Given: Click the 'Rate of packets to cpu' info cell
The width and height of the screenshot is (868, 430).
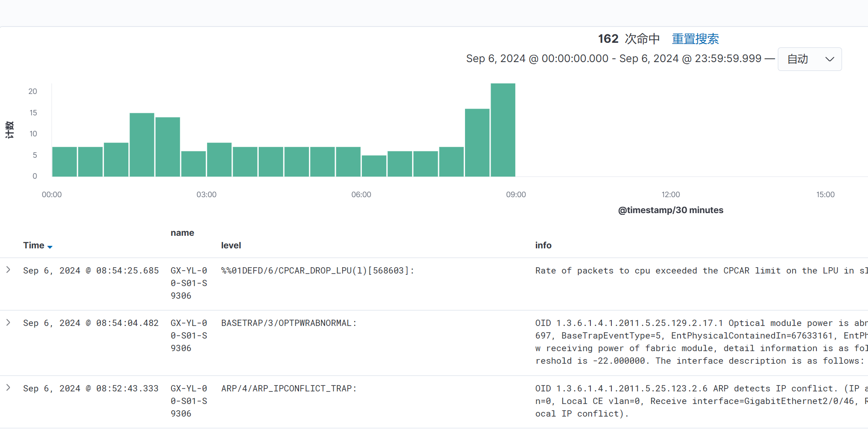Looking at the screenshot, I should pos(701,271).
